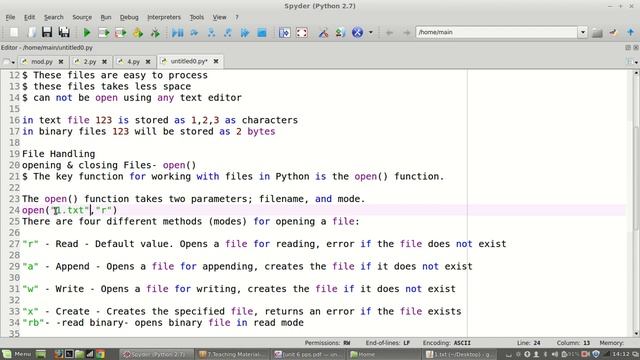Open Preferences tools icon
Screen dimensions: 640x360
(323, 33)
